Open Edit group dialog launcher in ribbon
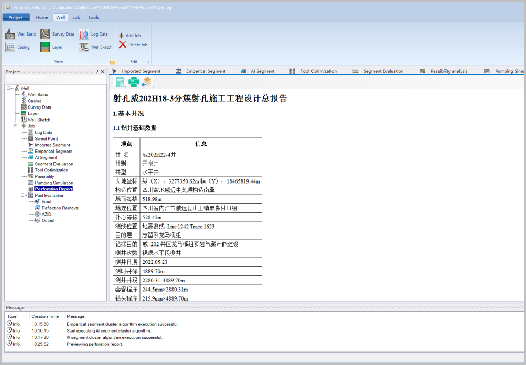 click(148, 62)
